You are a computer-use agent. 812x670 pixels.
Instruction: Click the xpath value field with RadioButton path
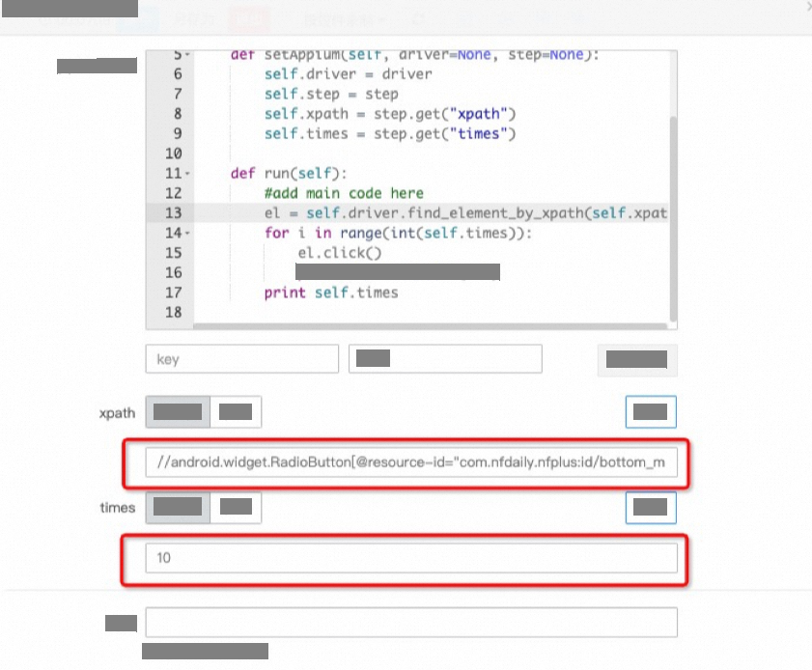point(411,461)
